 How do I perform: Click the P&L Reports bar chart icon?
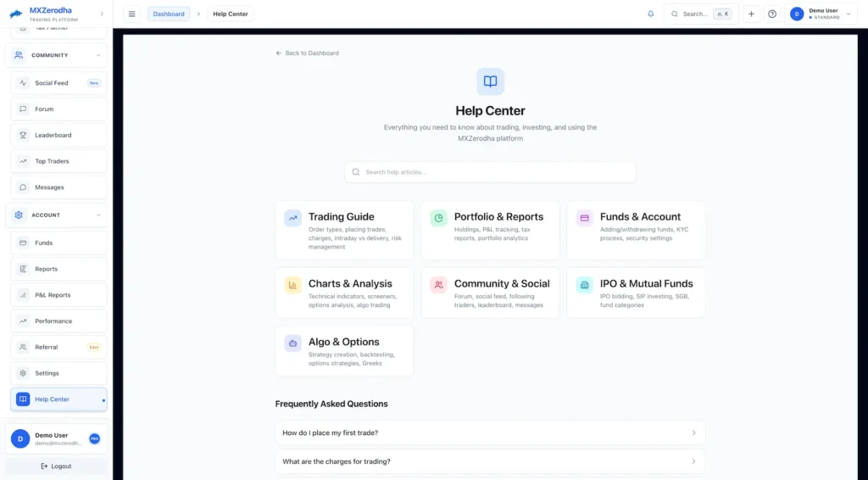pos(23,294)
